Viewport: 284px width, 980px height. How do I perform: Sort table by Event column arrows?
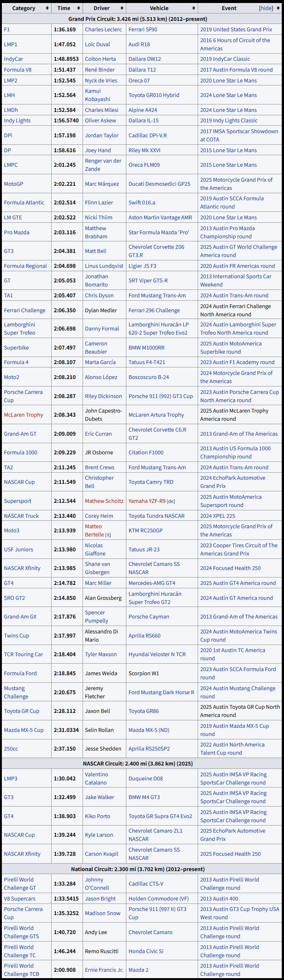[x=279, y=8]
